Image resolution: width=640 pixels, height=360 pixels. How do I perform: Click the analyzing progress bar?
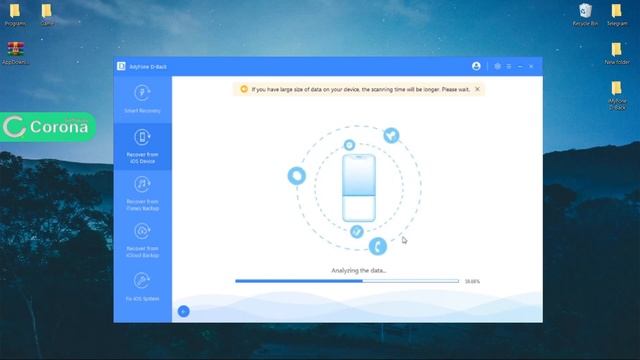coord(347,281)
